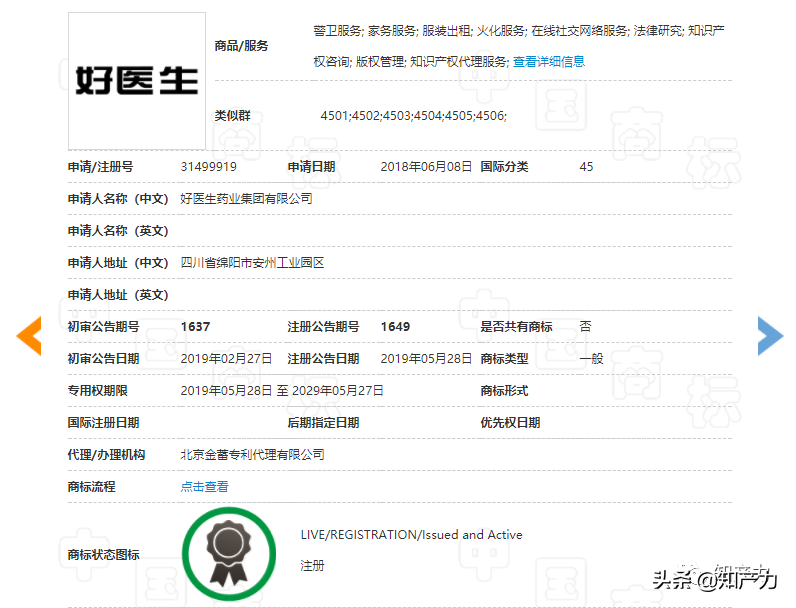This screenshot has height=608, width=796.
Task: Select trademark type value 一般
Action: click(591, 358)
